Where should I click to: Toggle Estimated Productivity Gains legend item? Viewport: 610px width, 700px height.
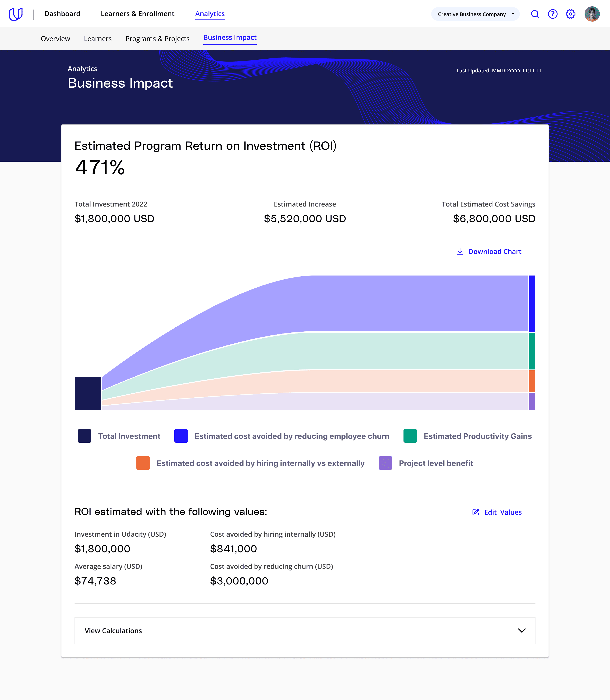click(467, 436)
